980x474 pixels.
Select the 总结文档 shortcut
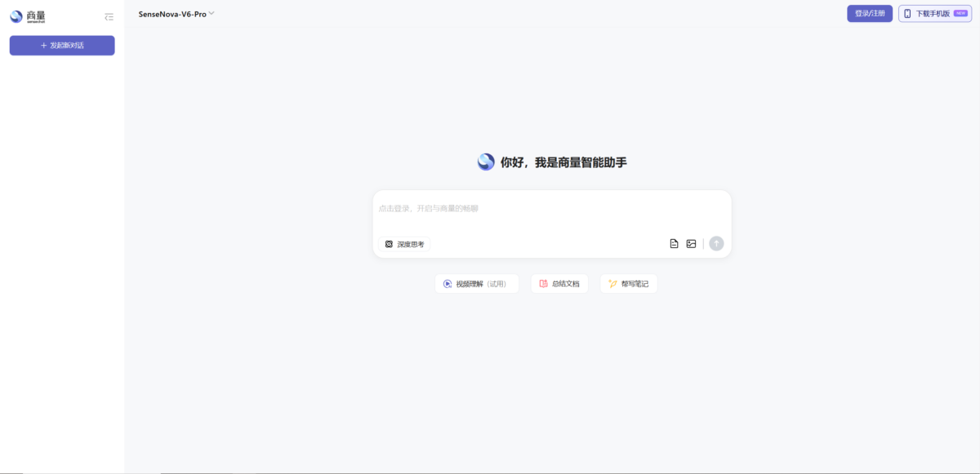pos(559,284)
